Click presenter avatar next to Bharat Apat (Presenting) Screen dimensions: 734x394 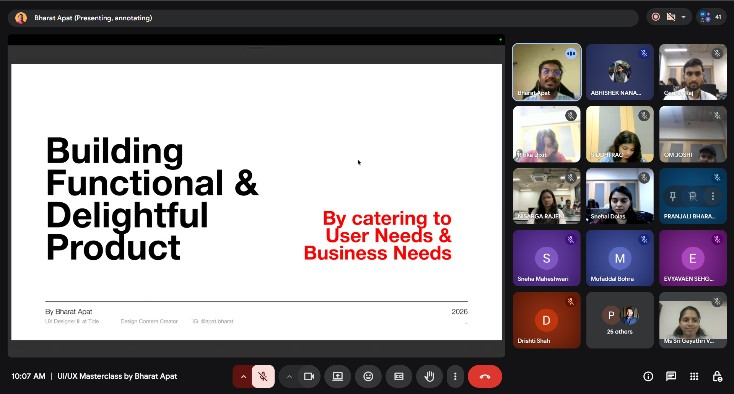tap(21, 18)
